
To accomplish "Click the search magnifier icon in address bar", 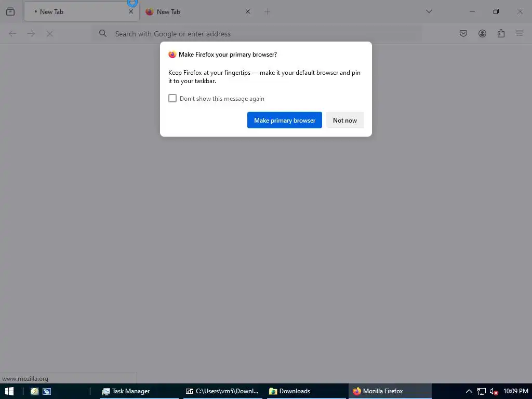I will click(103, 33).
